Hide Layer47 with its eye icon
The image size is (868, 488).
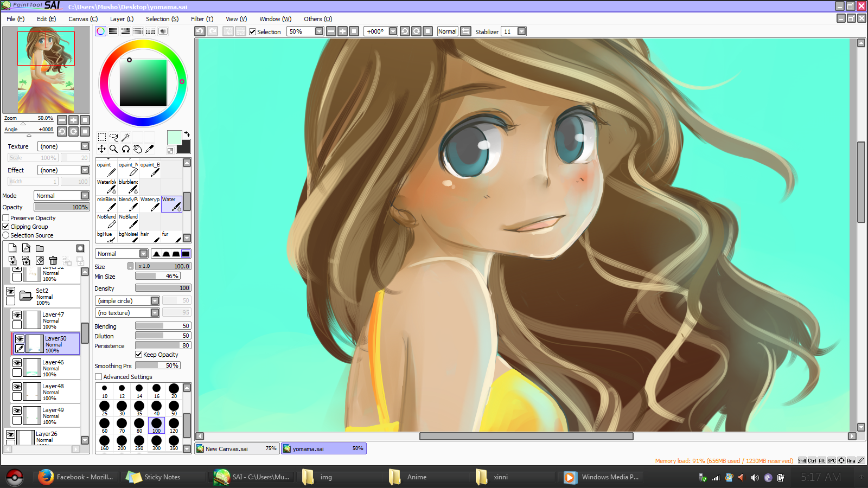(x=17, y=315)
